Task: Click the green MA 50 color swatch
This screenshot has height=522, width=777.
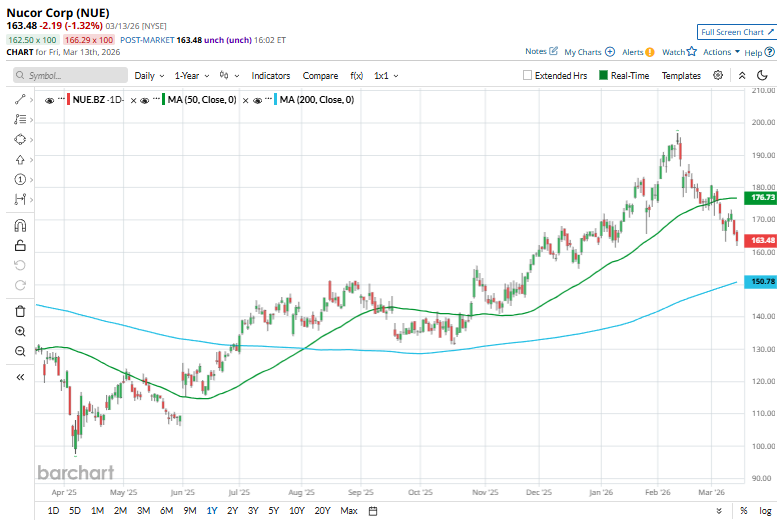Action: coord(161,100)
